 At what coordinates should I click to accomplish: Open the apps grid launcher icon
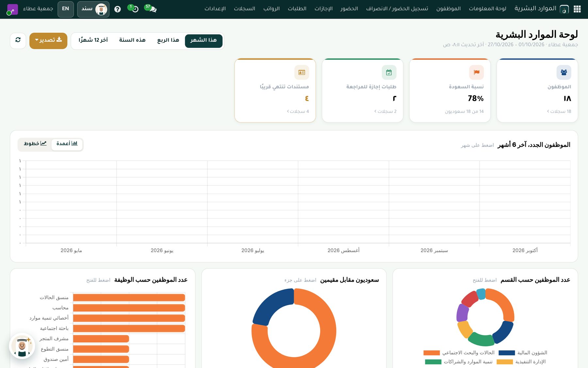pos(577,9)
